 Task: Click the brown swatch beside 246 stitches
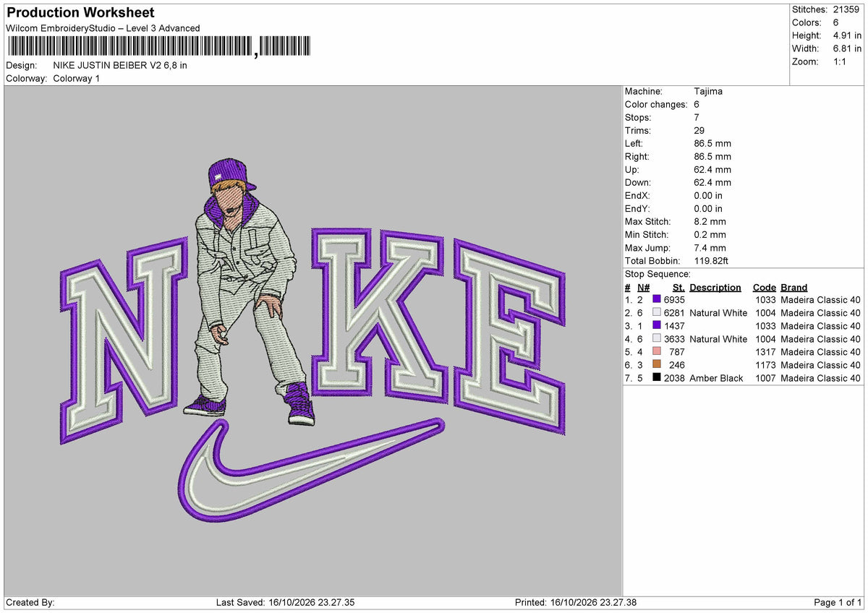[x=657, y=365]
